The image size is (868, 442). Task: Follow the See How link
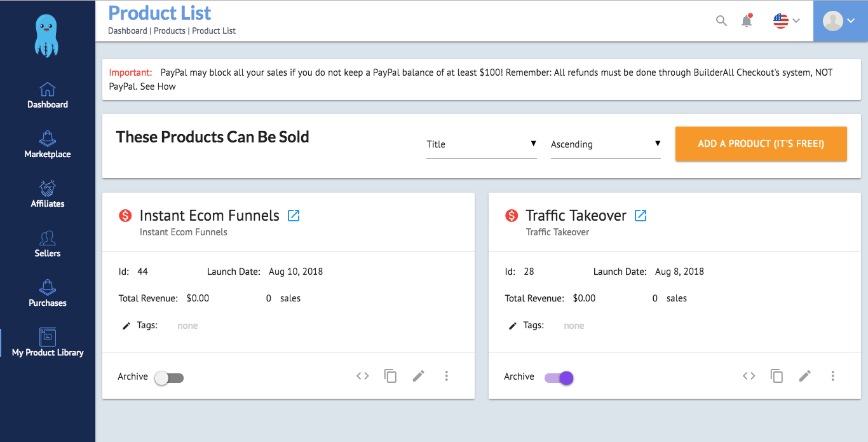point(158,86)
